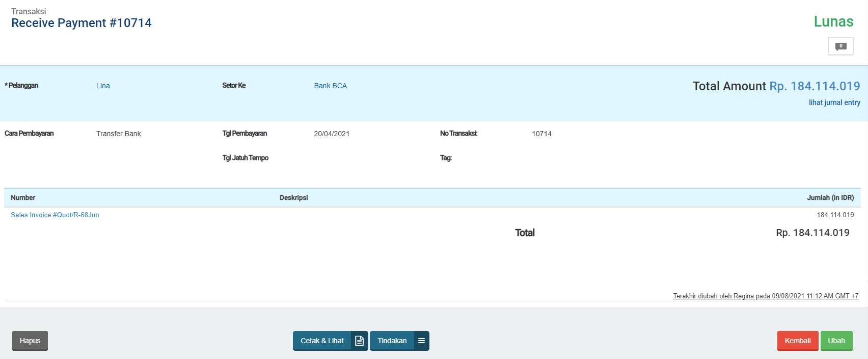Select the No Transaksi: label
Screen dimensions: 868x359
point(458,133)
